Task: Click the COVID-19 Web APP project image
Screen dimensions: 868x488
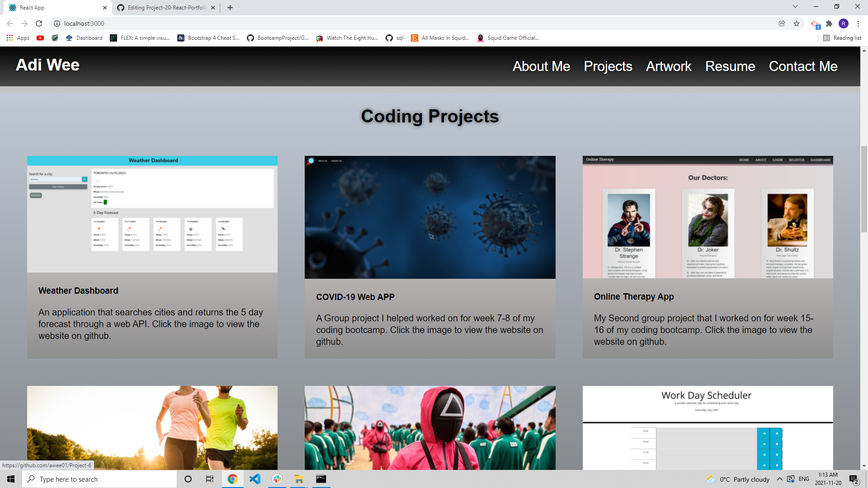Action: coord(430,217)
